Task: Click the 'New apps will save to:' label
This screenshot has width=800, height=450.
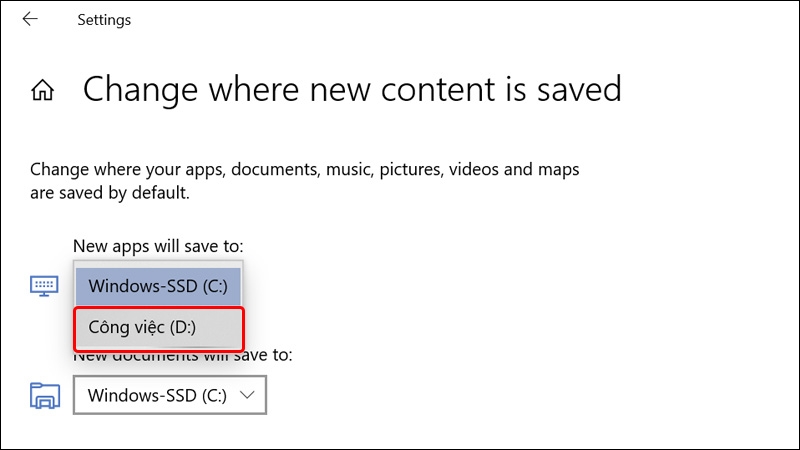Action: pyautogui.click(x=158, y=246)
